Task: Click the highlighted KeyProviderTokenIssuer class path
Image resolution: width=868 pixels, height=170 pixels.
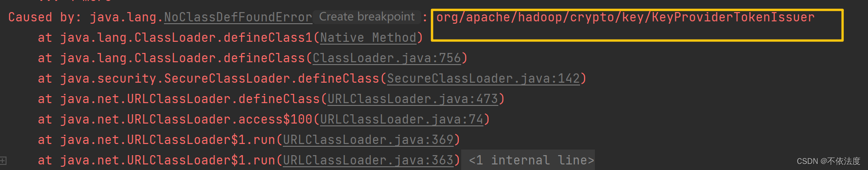Action: 625,18
